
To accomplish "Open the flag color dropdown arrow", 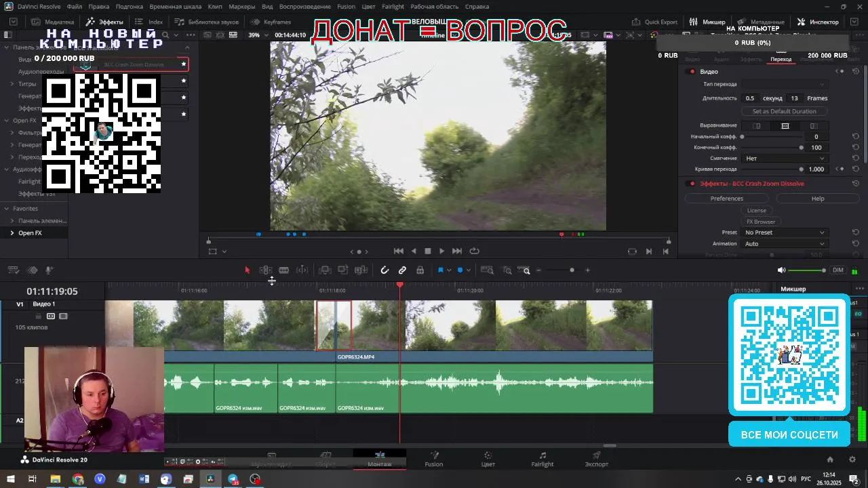I will [x=449, y=270].
